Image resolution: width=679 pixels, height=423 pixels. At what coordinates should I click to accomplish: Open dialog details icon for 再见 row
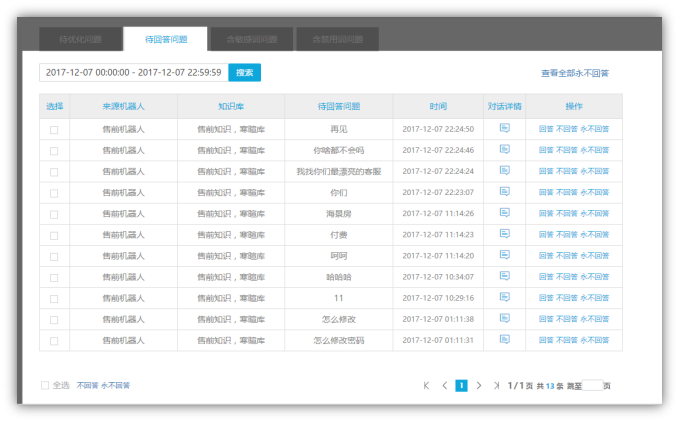click(x=504, y=128)
